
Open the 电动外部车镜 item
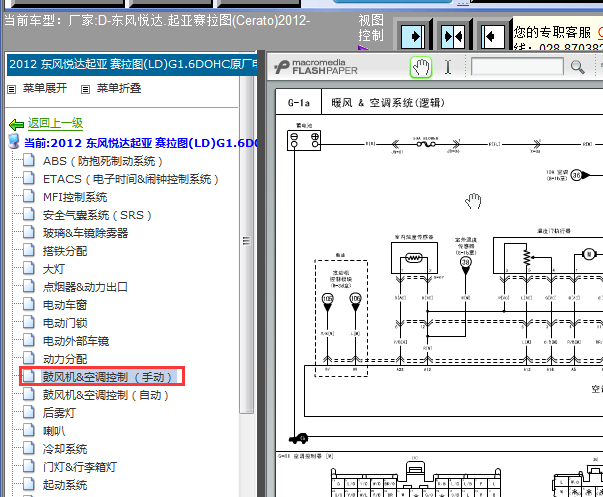point(76,341)
